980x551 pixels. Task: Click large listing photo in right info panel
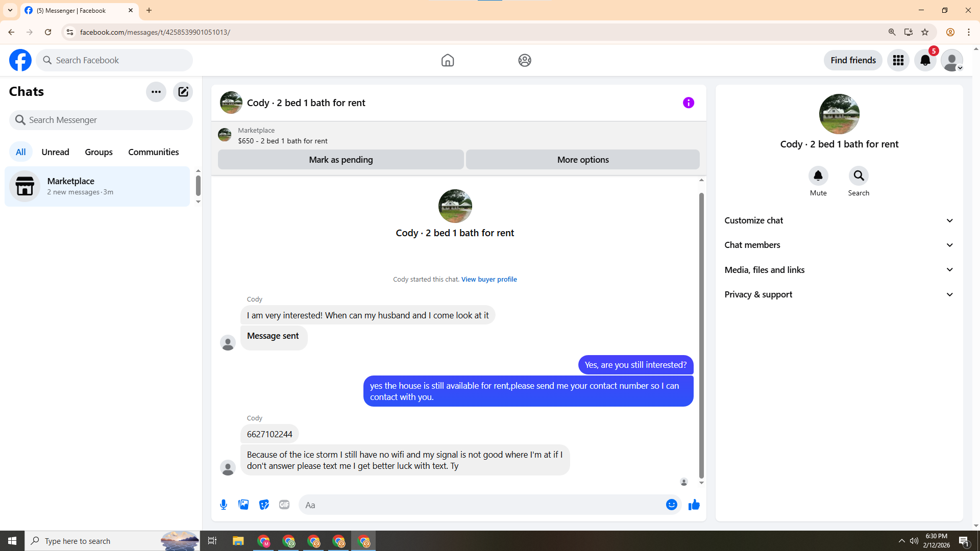839,114
